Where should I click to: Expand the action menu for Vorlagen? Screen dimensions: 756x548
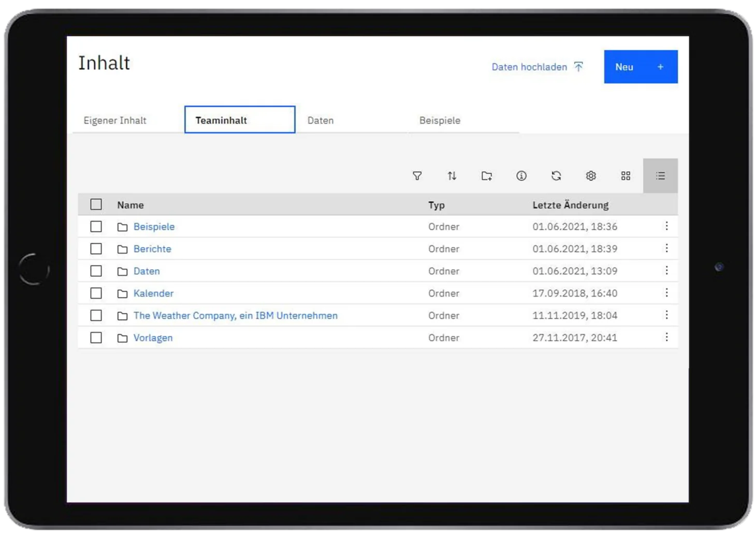(x=666, y=337)
